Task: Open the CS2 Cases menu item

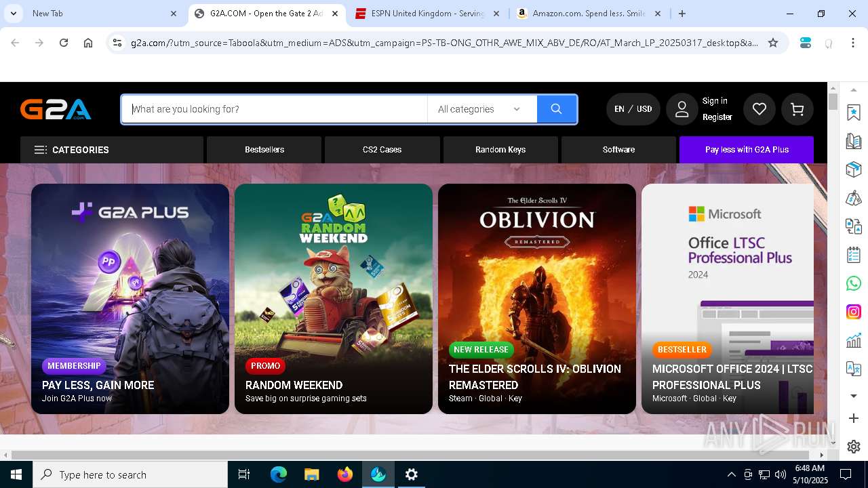Action: [x=382, y=150]
